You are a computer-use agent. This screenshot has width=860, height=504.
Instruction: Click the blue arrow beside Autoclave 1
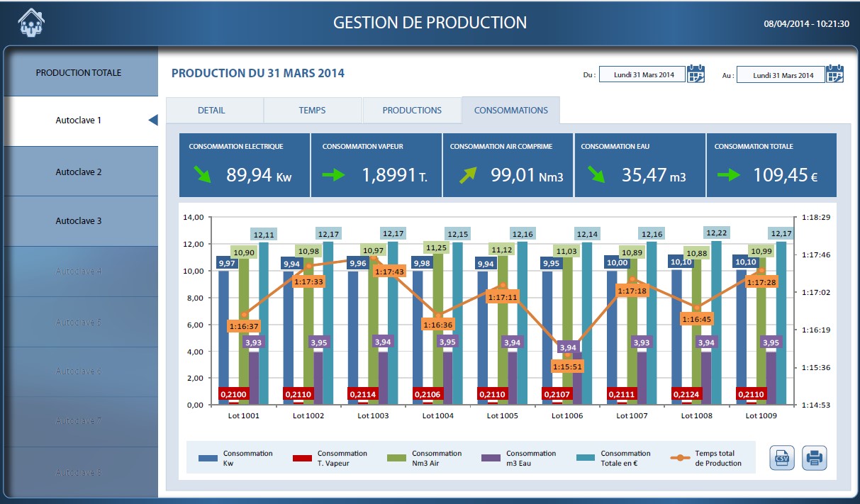(x=152, y=121)
